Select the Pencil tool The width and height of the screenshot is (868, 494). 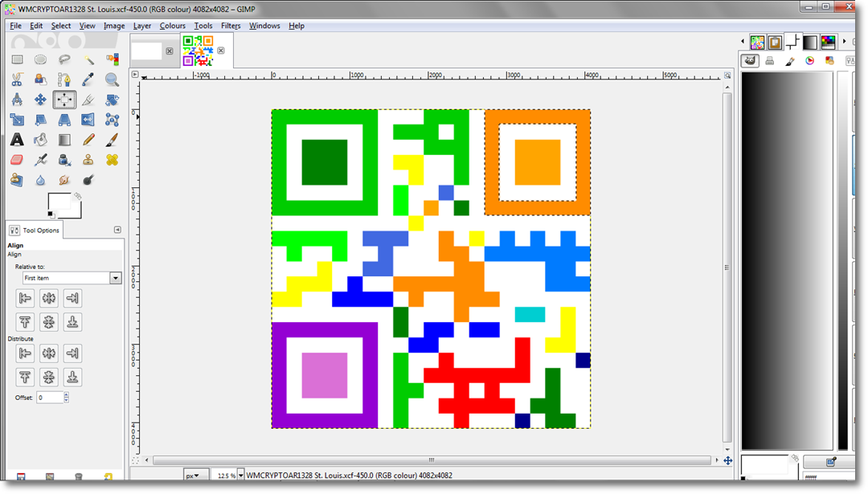[x=88, y=140]
